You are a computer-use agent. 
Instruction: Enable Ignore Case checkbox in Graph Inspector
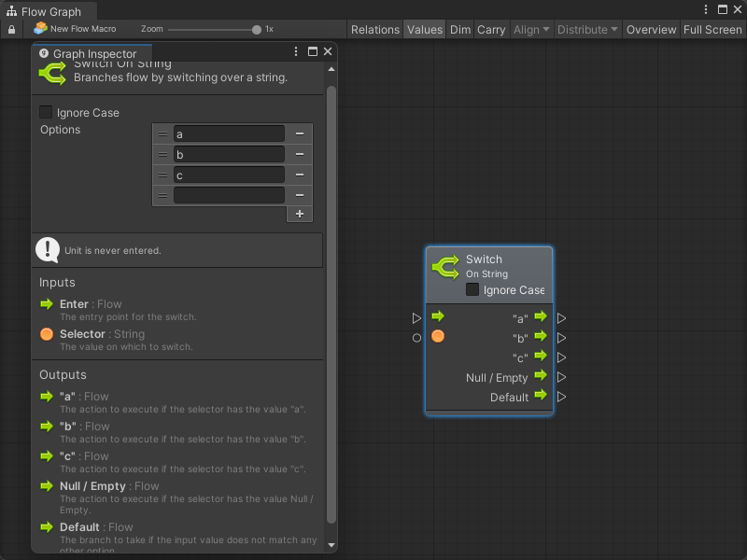point(46,113)
